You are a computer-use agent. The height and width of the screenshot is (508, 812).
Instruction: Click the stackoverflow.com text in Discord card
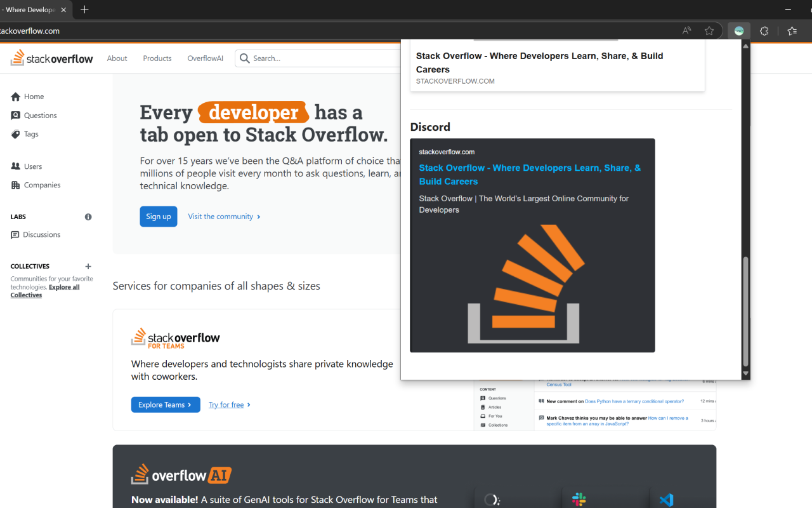pos(447,152)
